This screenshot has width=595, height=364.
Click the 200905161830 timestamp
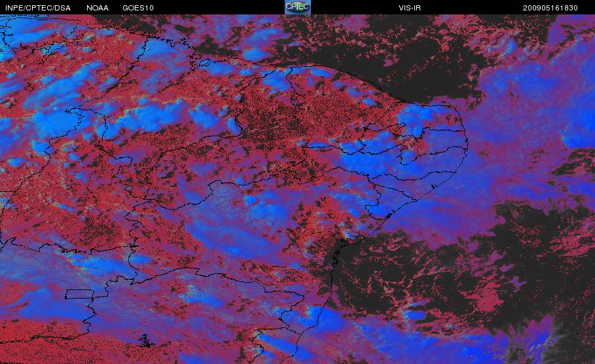(550, 8)
